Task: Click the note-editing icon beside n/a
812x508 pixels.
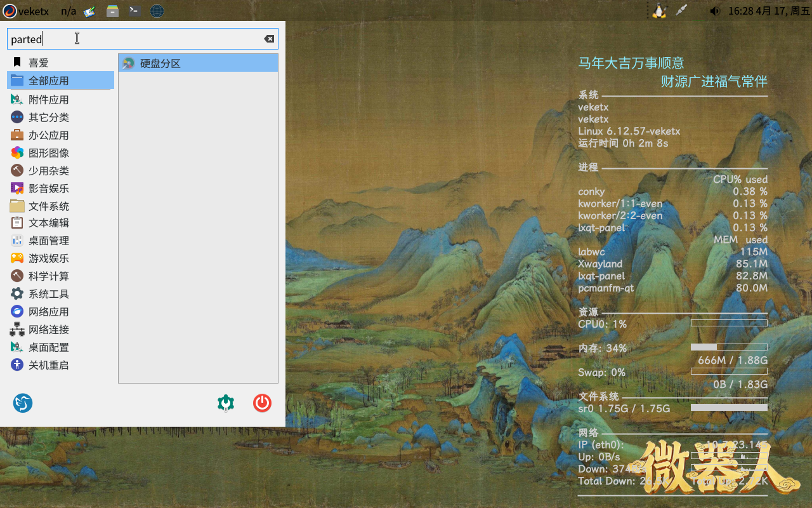Action: click(89, 11)
